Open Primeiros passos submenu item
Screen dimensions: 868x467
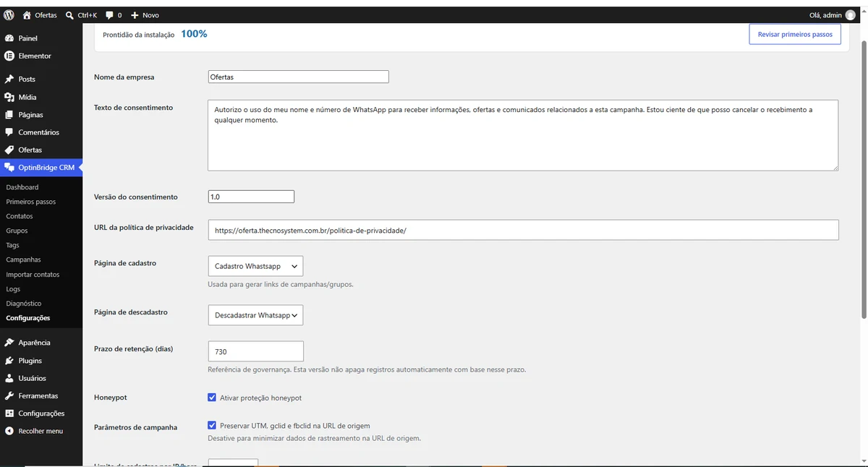pos(31,202)
